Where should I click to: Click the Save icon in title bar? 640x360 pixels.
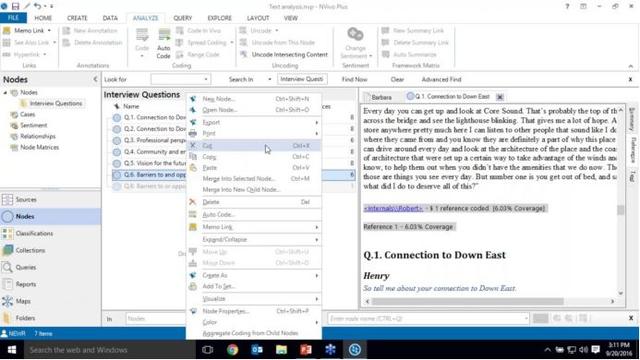pos(15,6)
